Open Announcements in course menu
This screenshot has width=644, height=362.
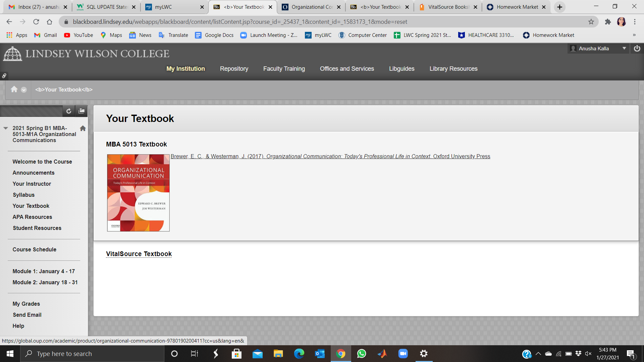34,173
